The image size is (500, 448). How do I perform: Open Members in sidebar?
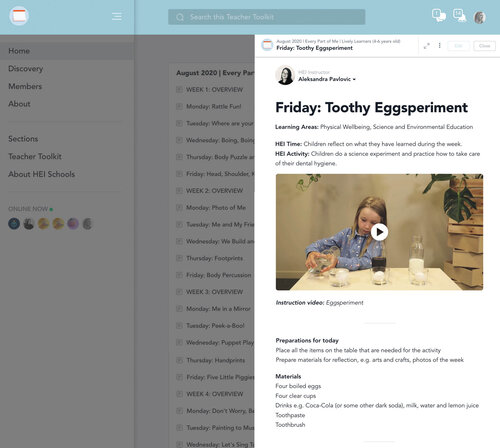click(x=25, y=86)
